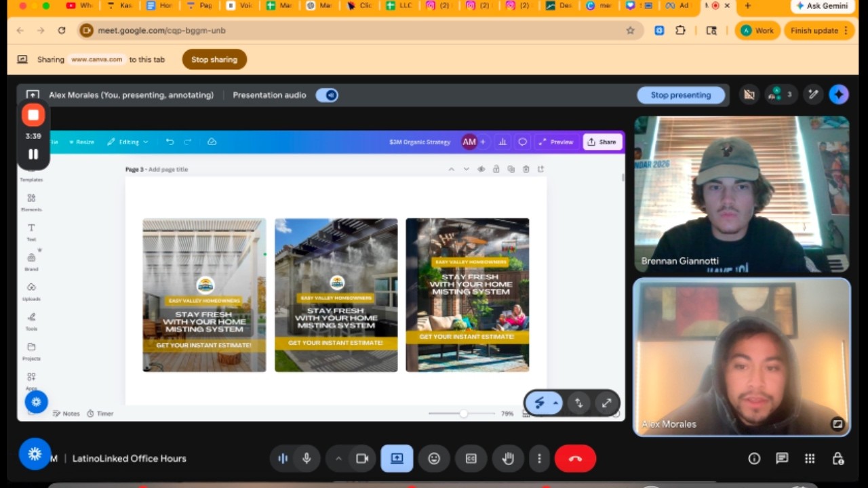868x488 pixels.
Task: Turn on closed captions
Action: point(471,459)
